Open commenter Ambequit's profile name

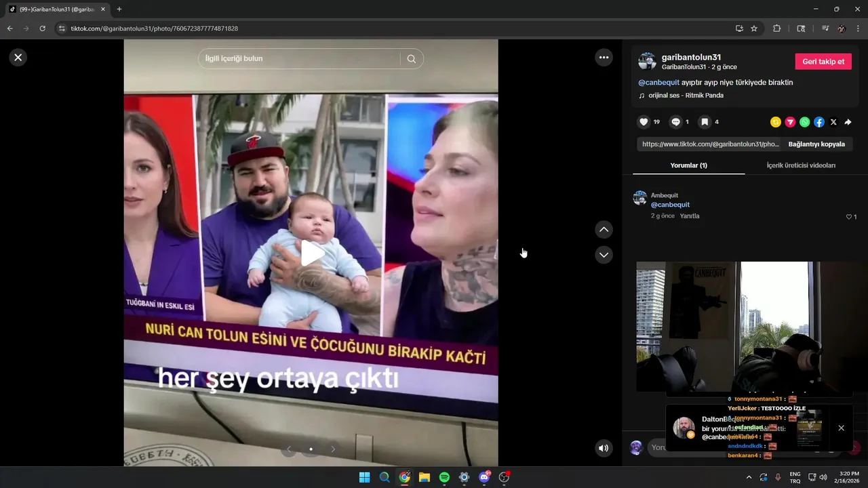coord(665,195)
